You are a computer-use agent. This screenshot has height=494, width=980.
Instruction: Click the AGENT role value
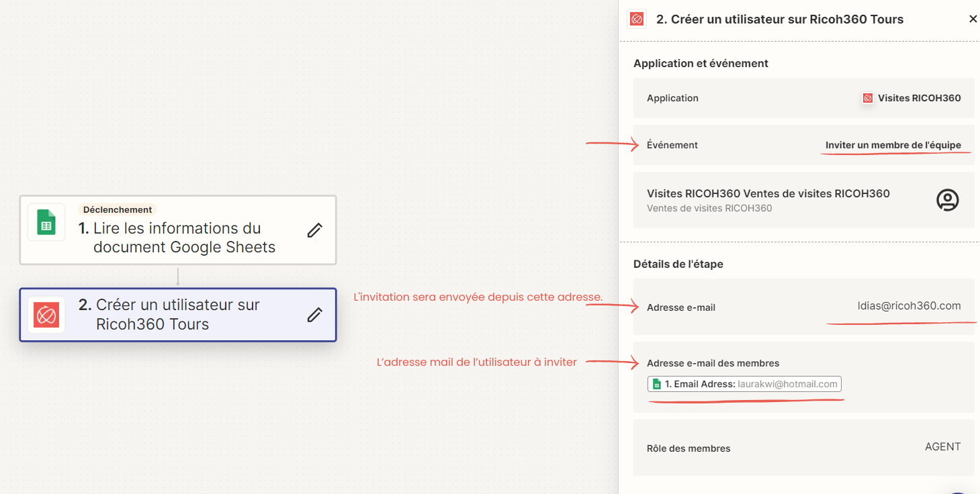click(942, 447)
